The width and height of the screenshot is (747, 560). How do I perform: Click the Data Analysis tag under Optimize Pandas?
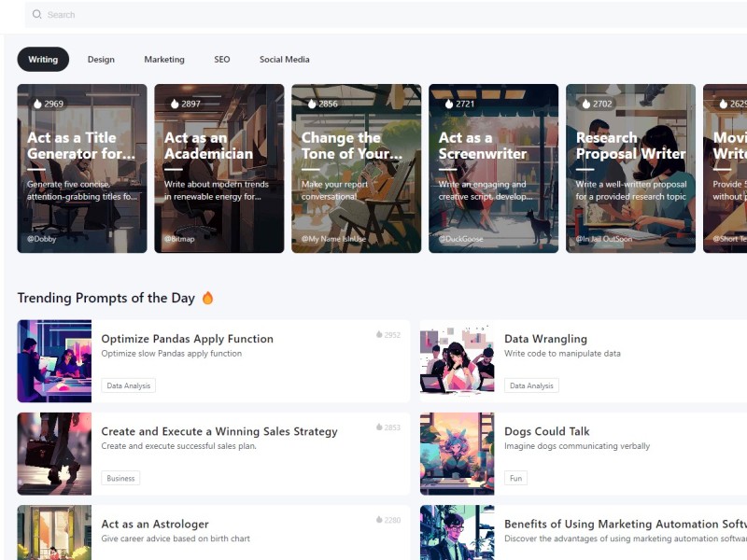click(x=128, y=385)
